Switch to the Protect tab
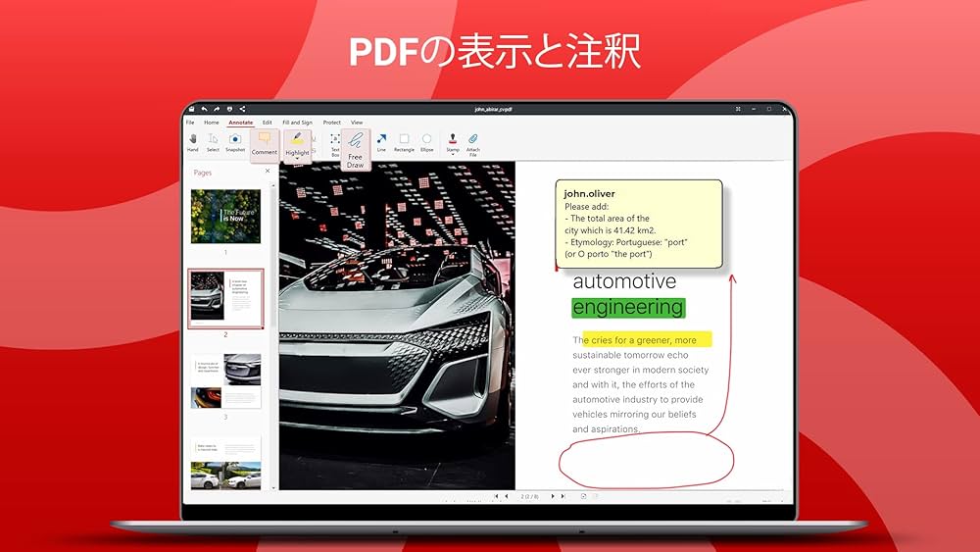This screenshot has width=980, height=552. pos(332,123)
